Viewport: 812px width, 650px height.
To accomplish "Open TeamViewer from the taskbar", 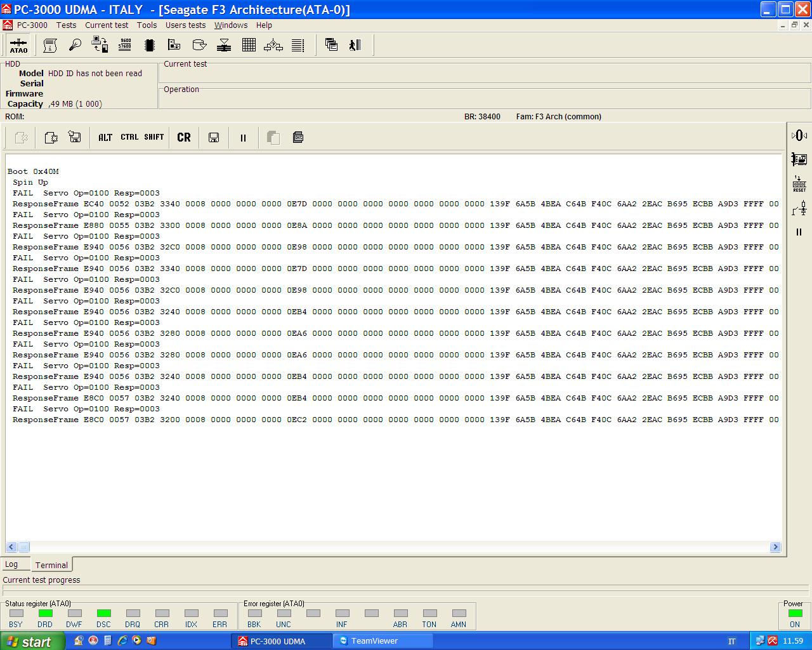I will [383, 641].
